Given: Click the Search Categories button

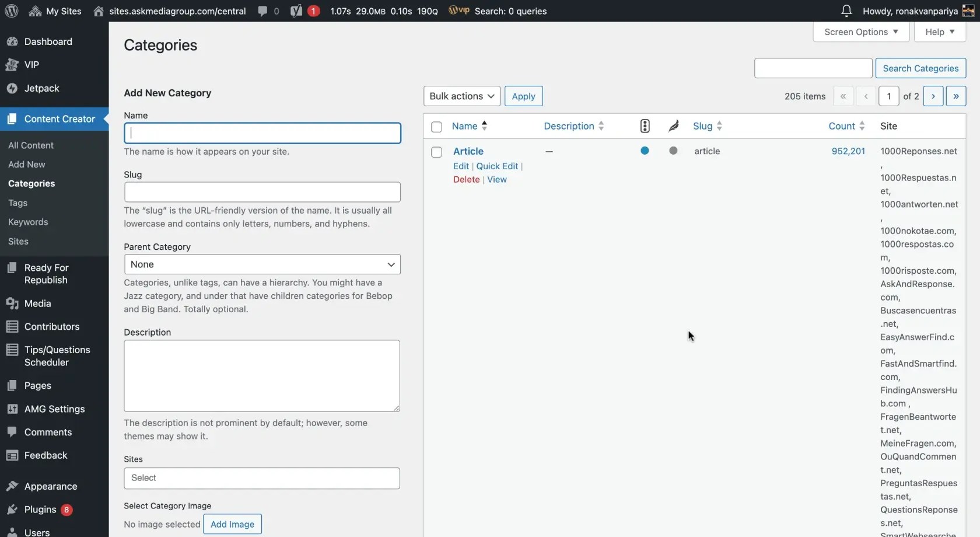Looking at the screenshot, I should [921, 68].
